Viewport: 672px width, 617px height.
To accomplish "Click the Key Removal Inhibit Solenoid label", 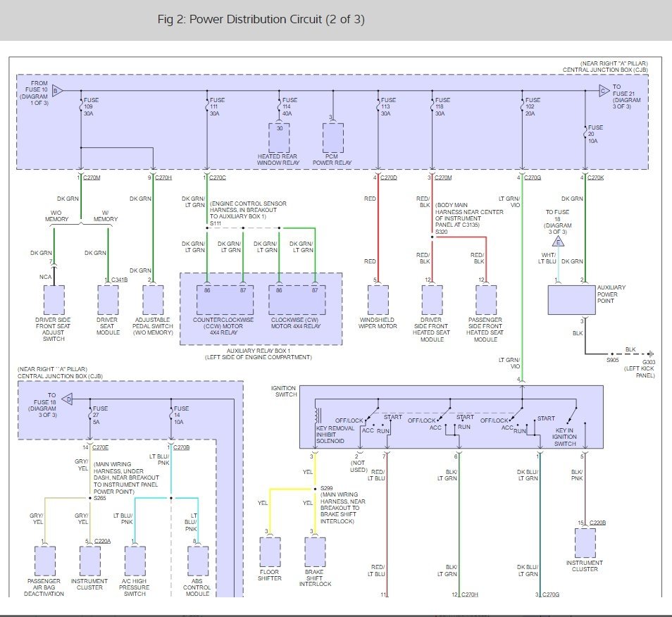I will (x=335, y=435).
